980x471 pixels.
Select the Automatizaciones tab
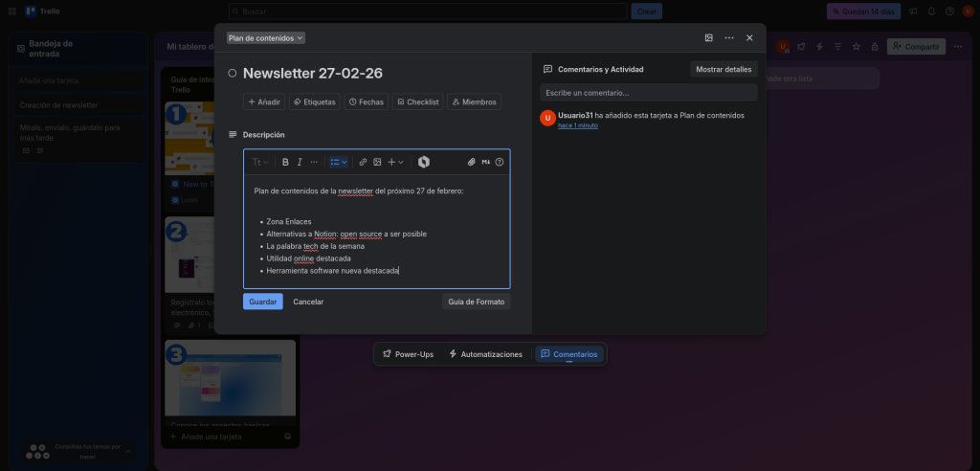coord(485,354)
